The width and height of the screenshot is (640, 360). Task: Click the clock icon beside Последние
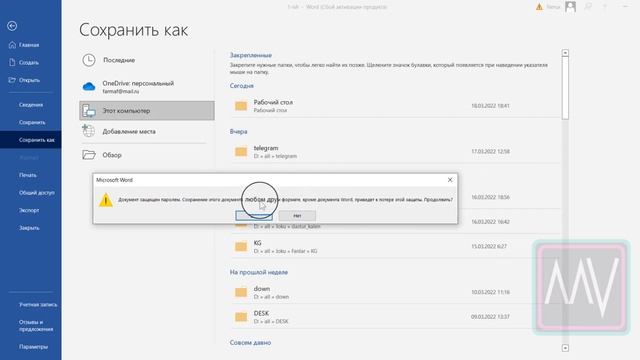(x=89, y=60)
